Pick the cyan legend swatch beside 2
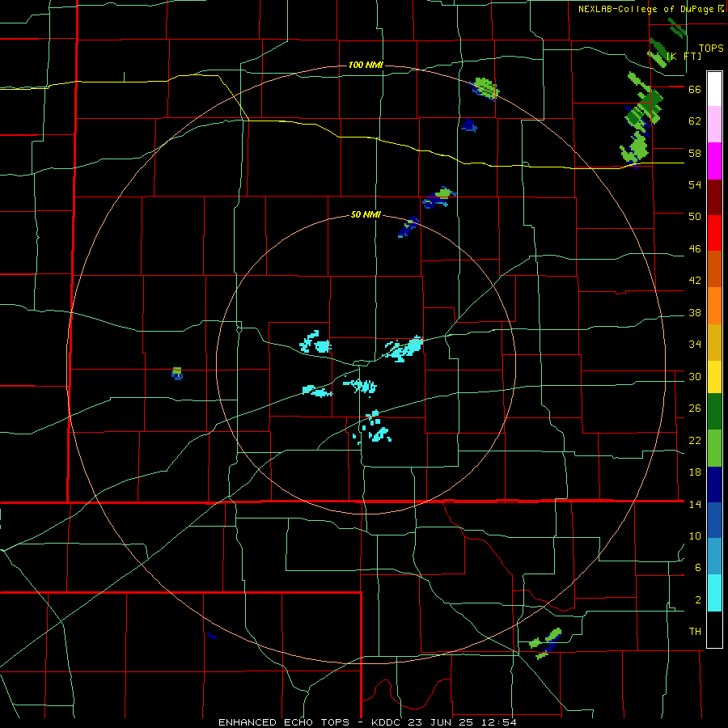Image resolution: width=728 pixels, height=728 pixels. (714, 593)
